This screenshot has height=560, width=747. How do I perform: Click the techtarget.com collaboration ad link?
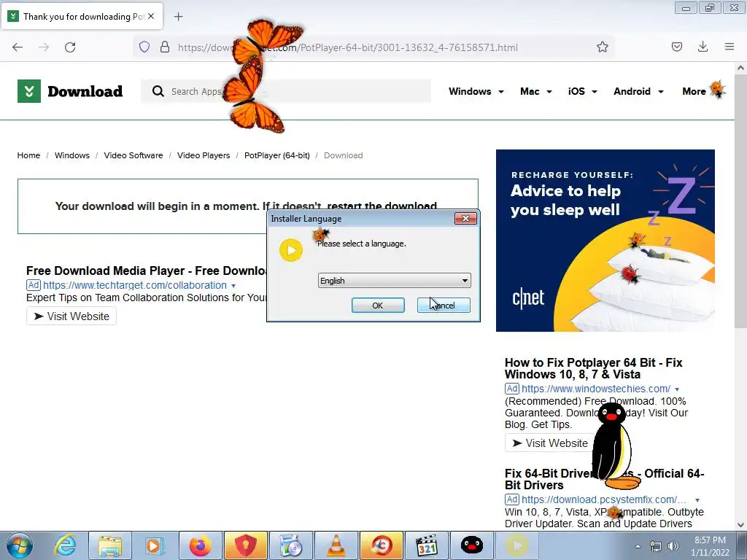click(x=135, y=285)
